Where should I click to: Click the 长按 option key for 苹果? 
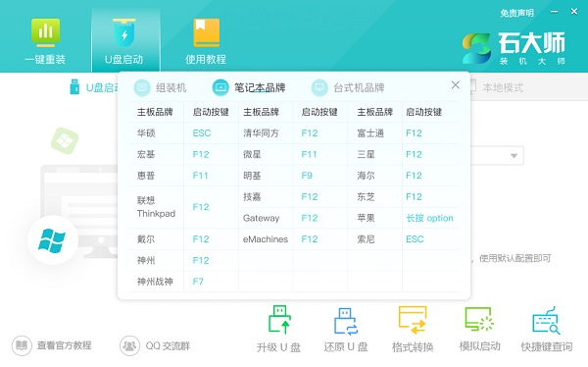[x=429, y=218]
